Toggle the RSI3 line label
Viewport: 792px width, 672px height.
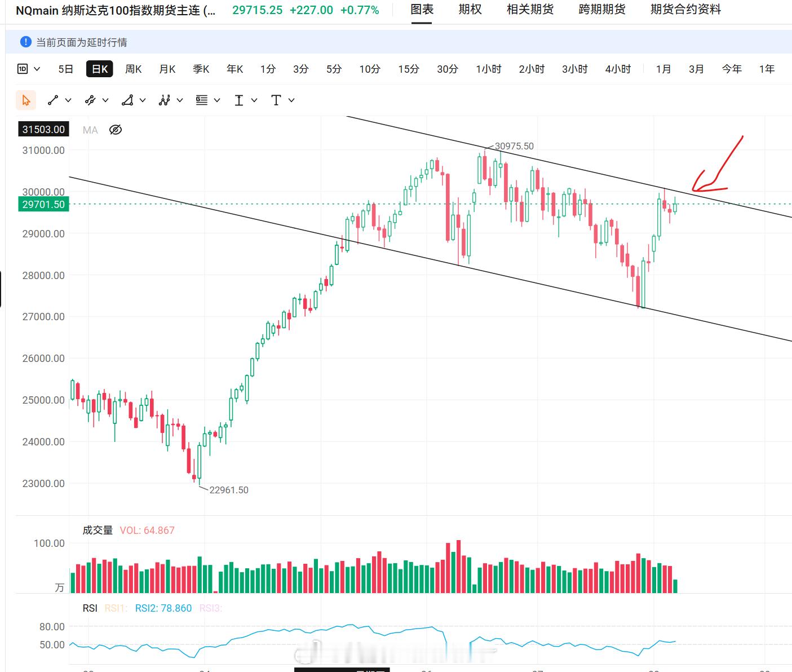[x=211, y=608]
